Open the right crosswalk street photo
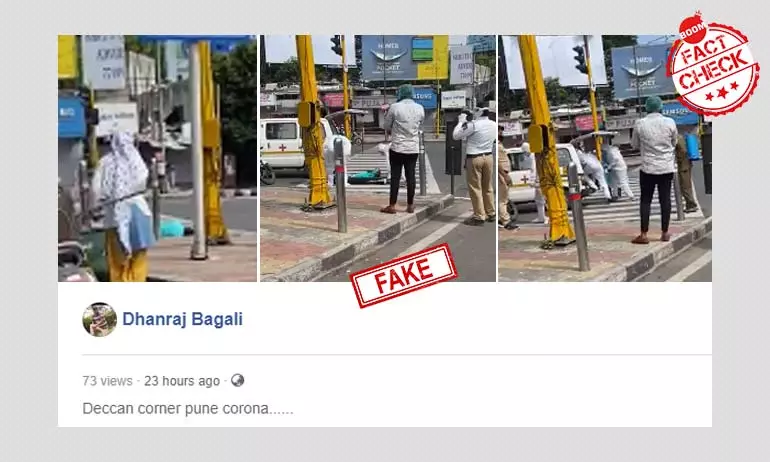The width and height of the screenshot is (770, 462). (x=605, y=158)
